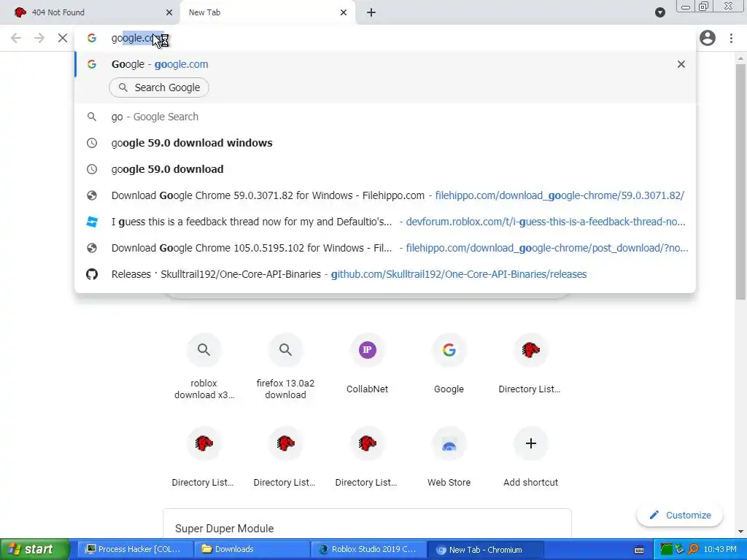
Task: Open Filehippo Chrome 59.0.3071.82 suggestion
Action: pyautogui.click(x=385, y=195)
